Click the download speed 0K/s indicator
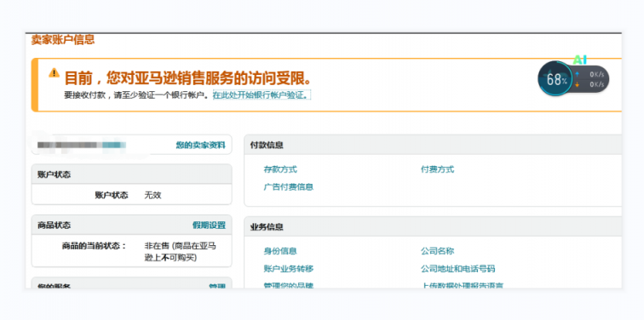This screenshot has width=644, height=320. pyautogui.click(x=589, y=84)
